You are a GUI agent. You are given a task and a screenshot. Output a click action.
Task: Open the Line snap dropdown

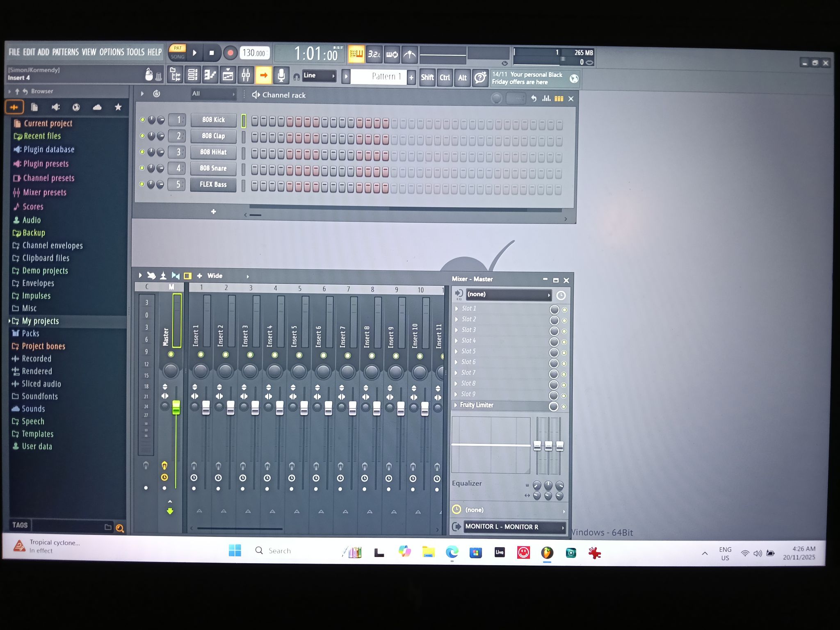pyautogui.click(x=319, y=76)
